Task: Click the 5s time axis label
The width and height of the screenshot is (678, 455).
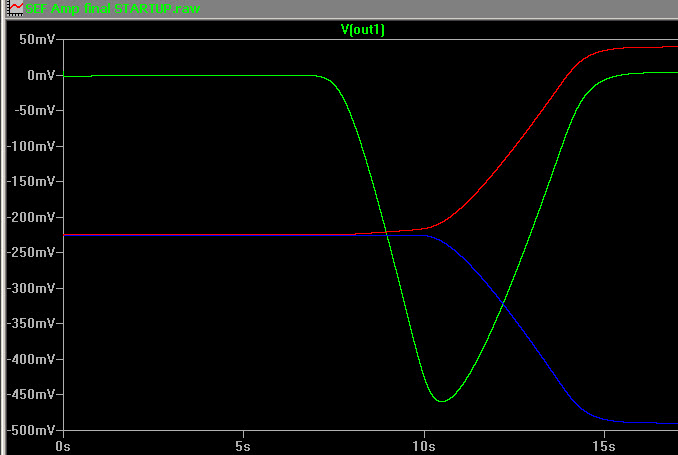Action: (x=243, y=446)
